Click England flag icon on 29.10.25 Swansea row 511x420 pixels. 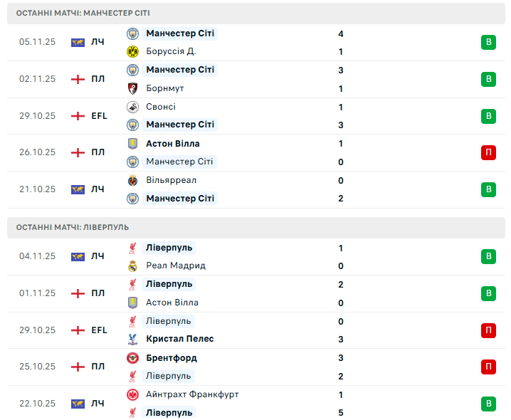78,116
